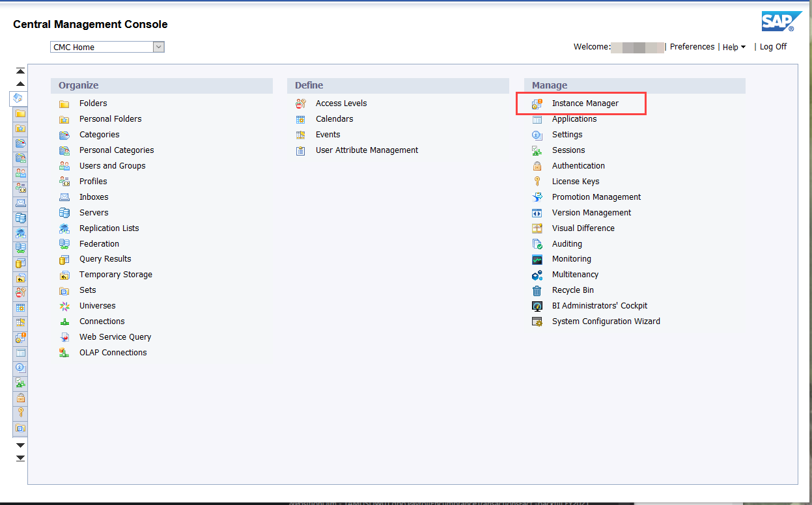Click the License Keys link
Viewport: 812px width, 505px height.
[576, 182]
